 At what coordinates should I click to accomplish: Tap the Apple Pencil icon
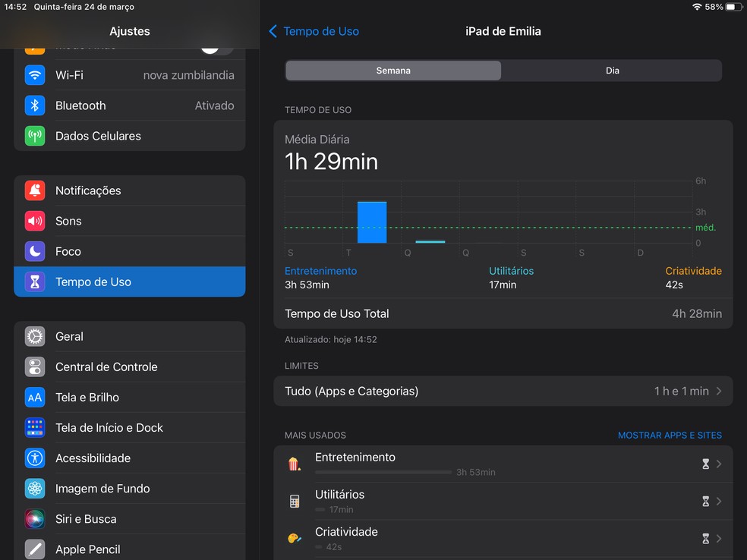click(x=35, y=549)
